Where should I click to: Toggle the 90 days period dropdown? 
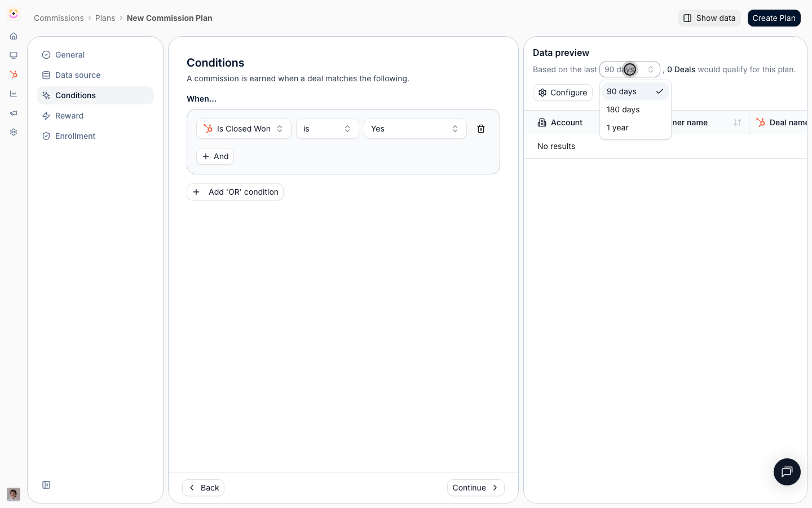(629, 69)
